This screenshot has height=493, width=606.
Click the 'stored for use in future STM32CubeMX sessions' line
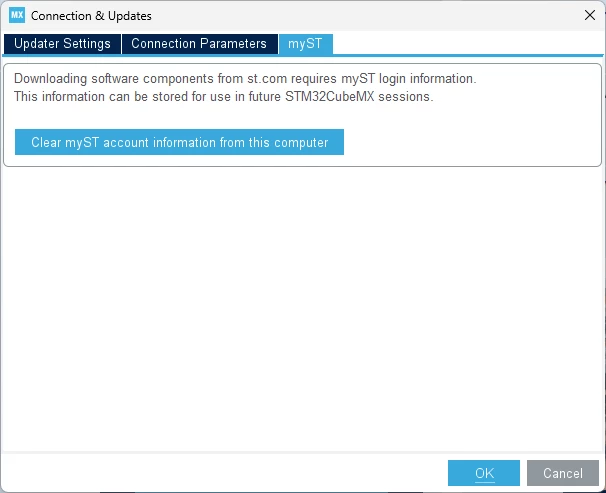tap(223, 97)
